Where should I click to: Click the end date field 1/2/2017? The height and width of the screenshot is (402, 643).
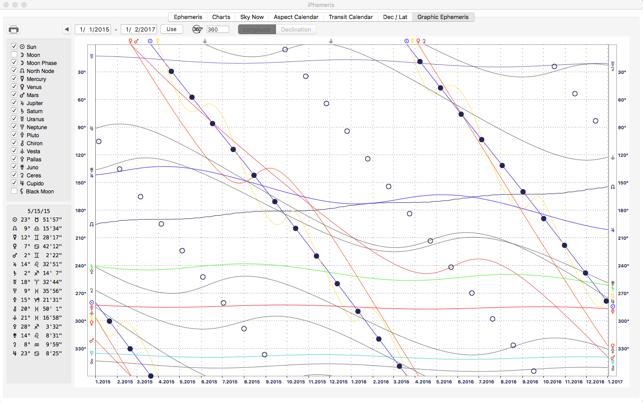140,30
